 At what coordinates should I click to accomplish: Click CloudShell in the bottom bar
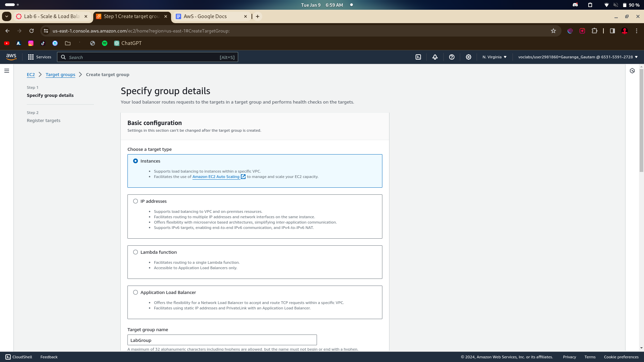click(x=19, y=357)
